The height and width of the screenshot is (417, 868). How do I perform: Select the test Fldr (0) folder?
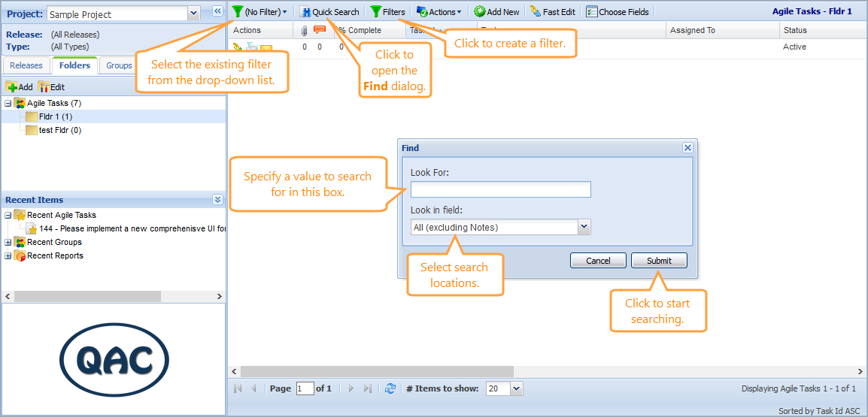60,131
